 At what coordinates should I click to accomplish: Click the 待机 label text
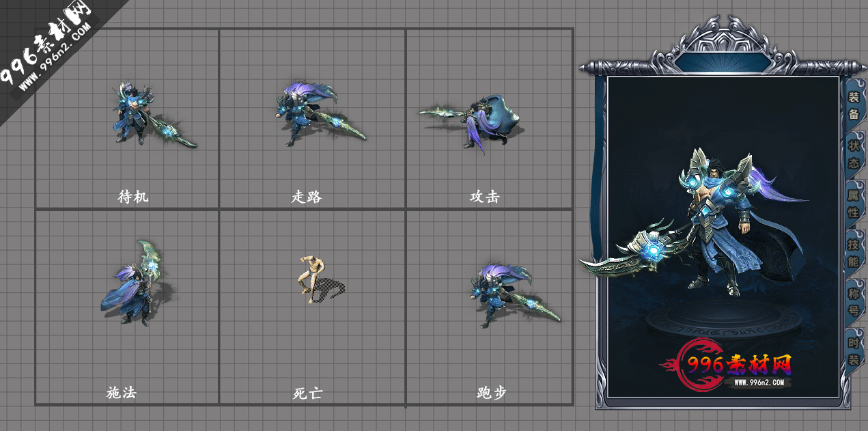[x=133, y=197]
